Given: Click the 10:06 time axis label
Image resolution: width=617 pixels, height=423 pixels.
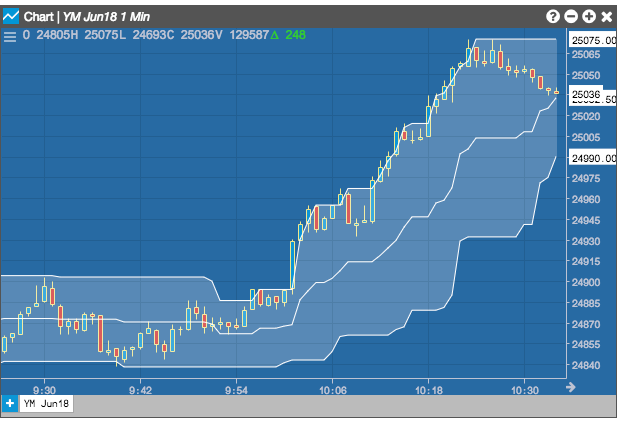Looking at the screenshot, I should pyautogui.click(x=333, y=390).
